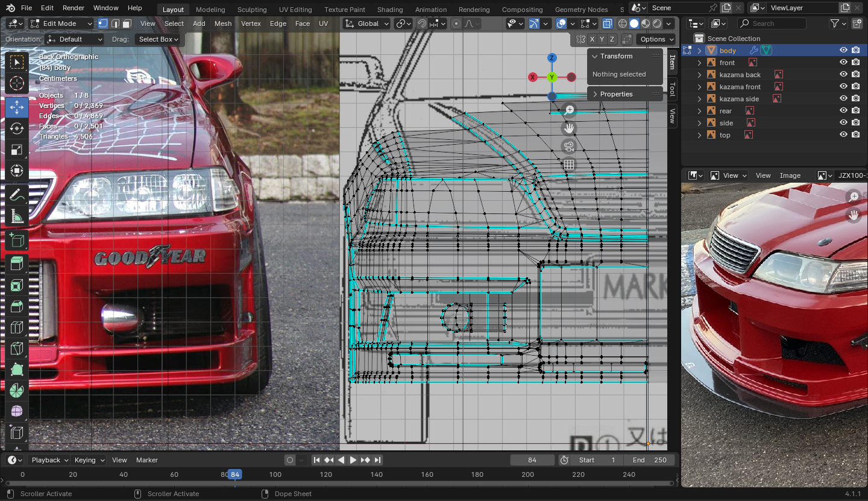This screenshot has height=501, width=868.
Task: Select the Scale tool
Action: (17, 150)
